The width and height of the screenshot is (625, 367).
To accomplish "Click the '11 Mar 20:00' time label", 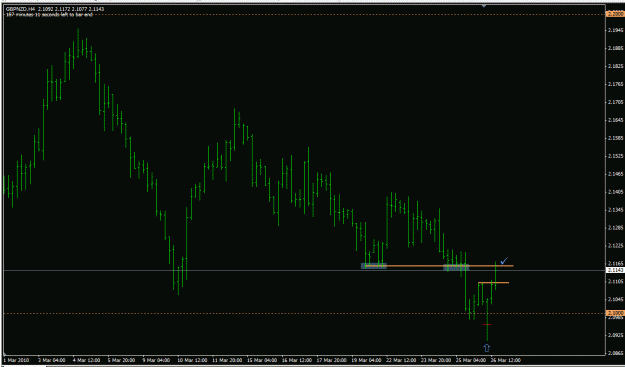I will tap(227, 360).
